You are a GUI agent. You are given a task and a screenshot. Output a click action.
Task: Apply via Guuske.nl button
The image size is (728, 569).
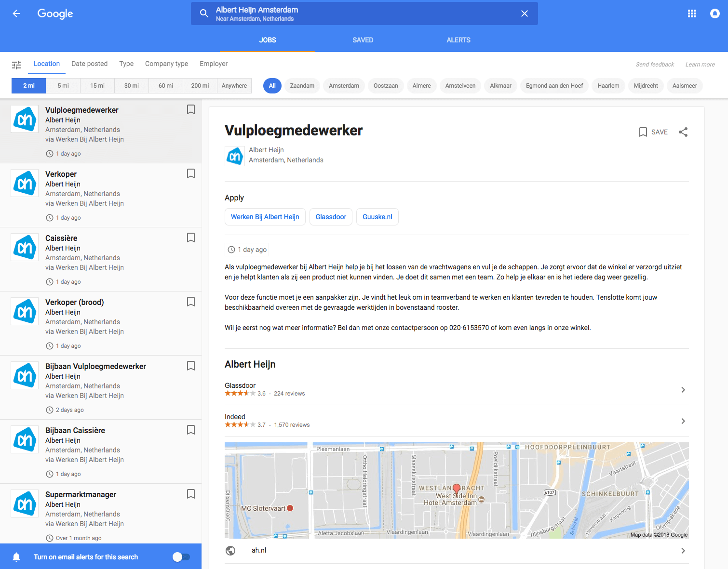tap(377, 217)
